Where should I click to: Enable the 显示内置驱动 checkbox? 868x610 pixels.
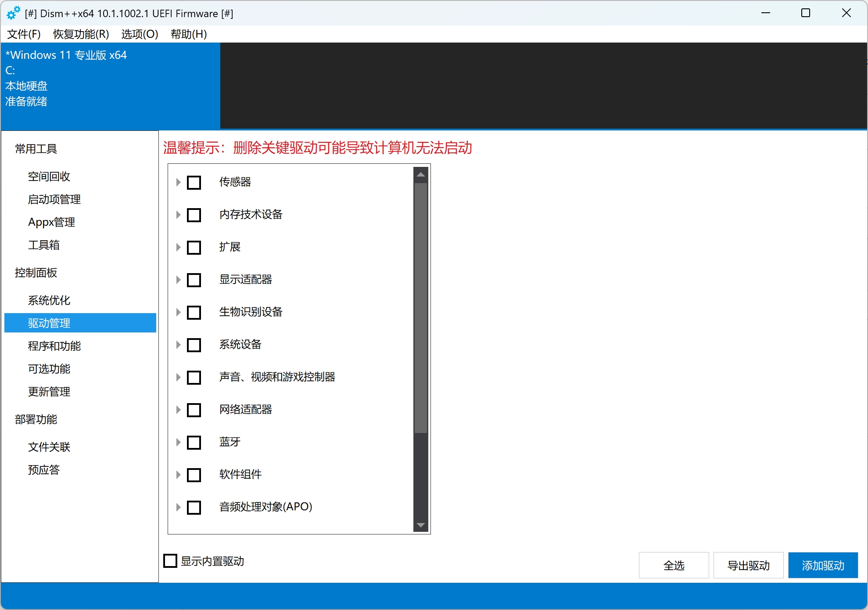pos(170,561)
